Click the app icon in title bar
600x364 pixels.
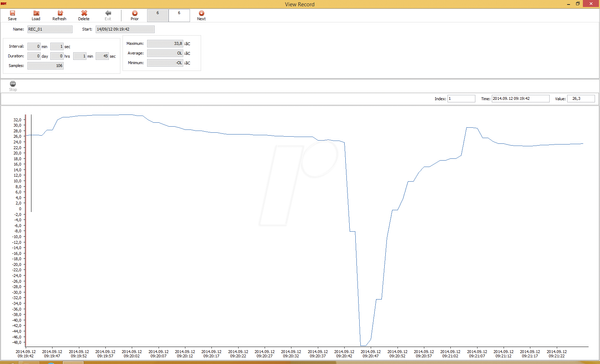click(3, 4)
